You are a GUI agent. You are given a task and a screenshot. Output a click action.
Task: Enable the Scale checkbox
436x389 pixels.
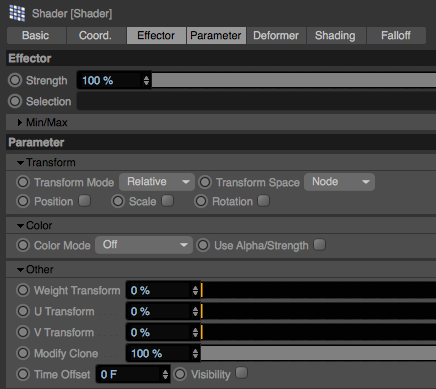pos(168,201)
